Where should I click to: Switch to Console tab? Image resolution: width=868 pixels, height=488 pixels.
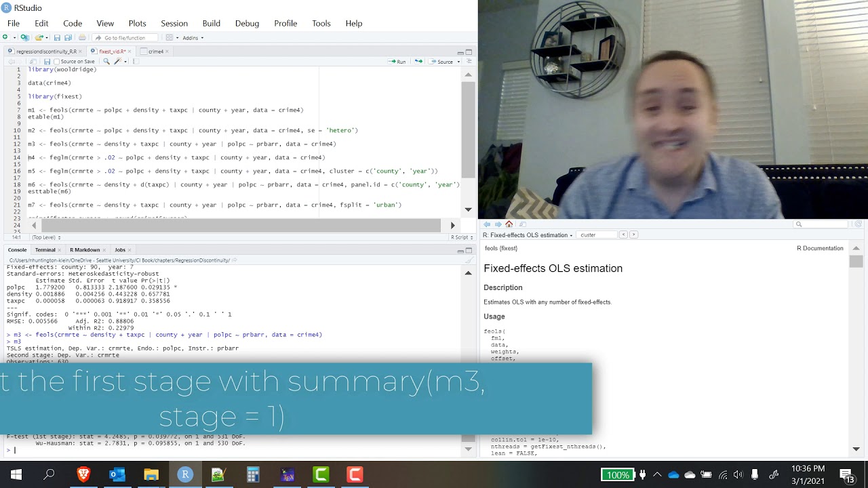pyautogui.click(x=17, y=250)
